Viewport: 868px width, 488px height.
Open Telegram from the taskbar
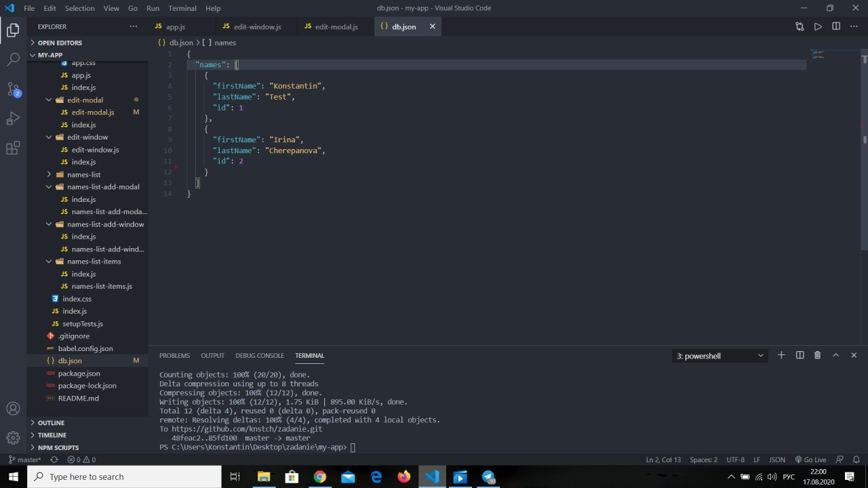tap(488, 476)
